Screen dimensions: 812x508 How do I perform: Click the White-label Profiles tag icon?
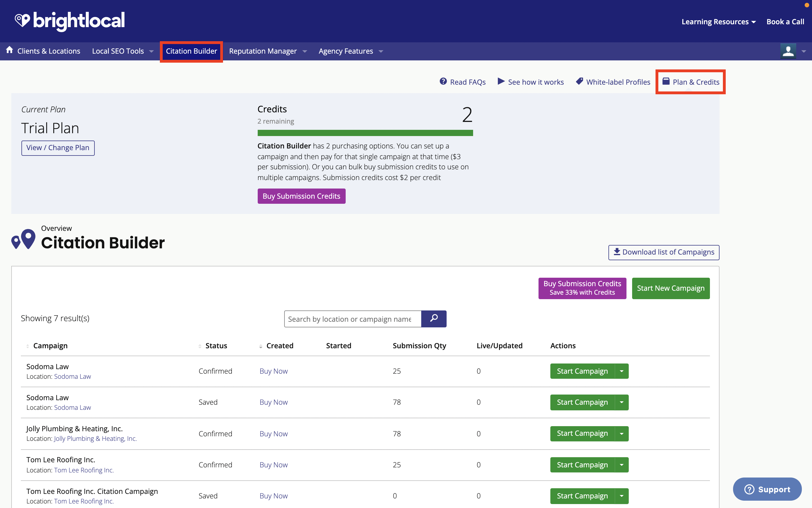[x=579, y=81]
